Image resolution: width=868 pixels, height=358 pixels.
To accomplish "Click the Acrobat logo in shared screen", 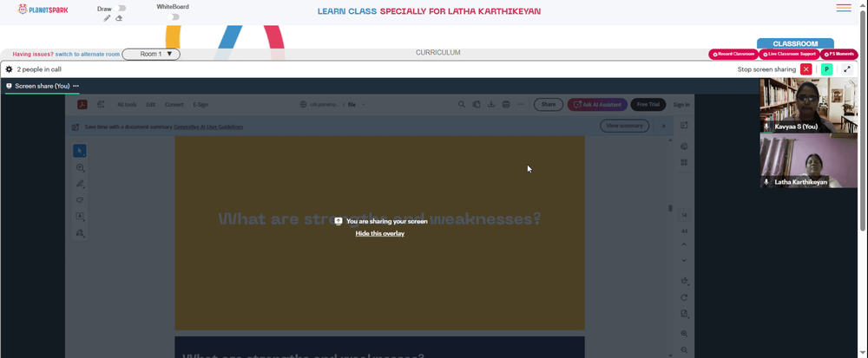I will pyautogui.click(x=82, y=104).
